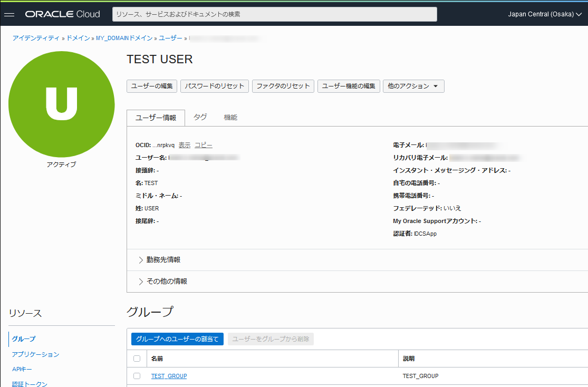
Task: Expand the 勤務先情報 section
Action: 160,260
